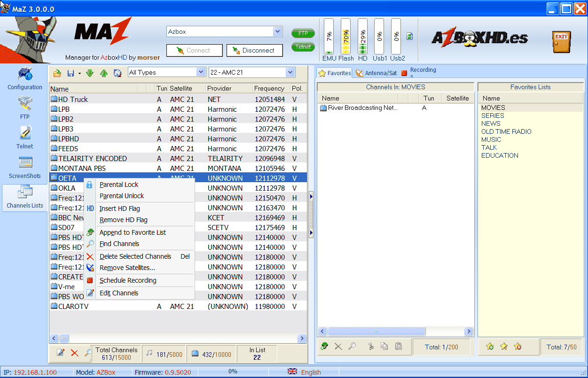Click the English language indicator in status bar
588x378 pixels.
(304, 372)
